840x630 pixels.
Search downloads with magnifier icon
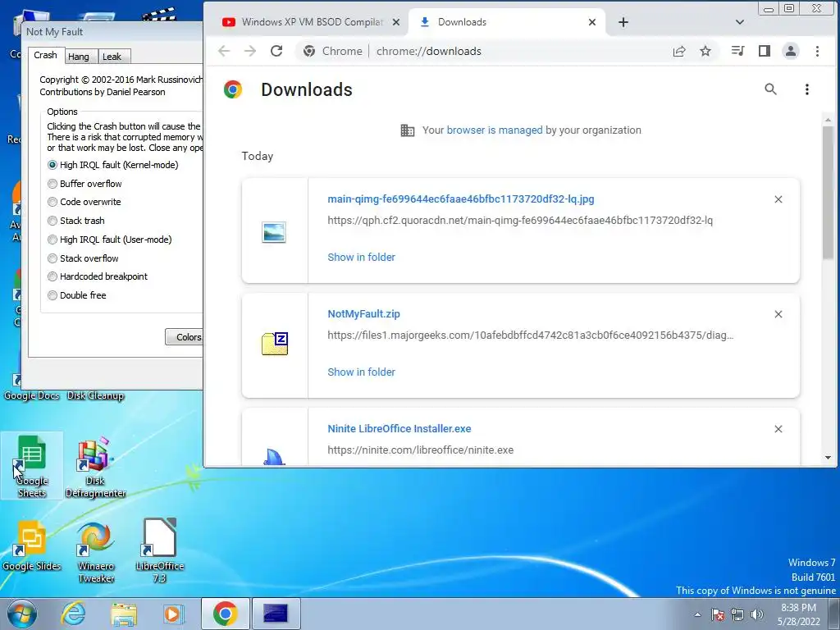[770, 89]
